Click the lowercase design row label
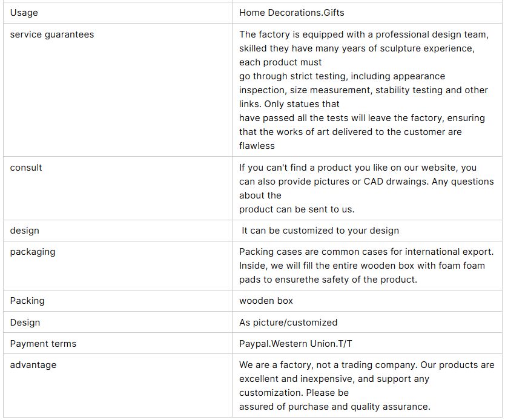Viewport: 505px width, 420px height. point(24,231)
